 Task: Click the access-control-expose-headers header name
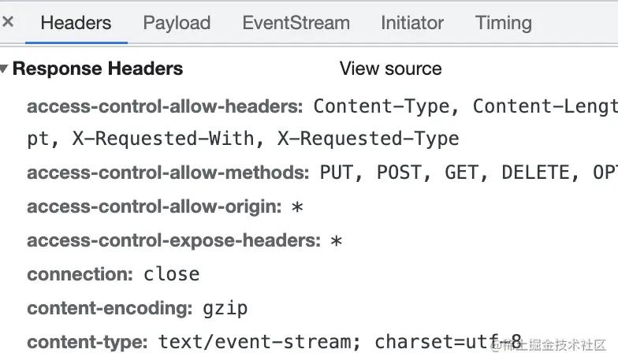(x=173, y=241)
